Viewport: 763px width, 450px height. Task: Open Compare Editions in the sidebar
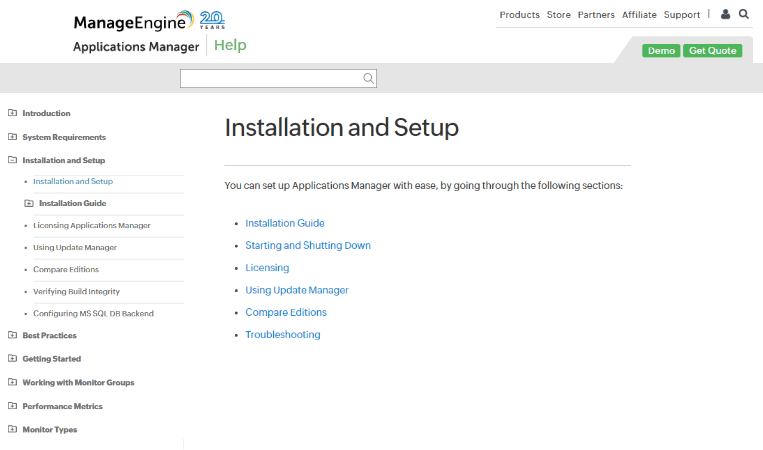[66, 270]
